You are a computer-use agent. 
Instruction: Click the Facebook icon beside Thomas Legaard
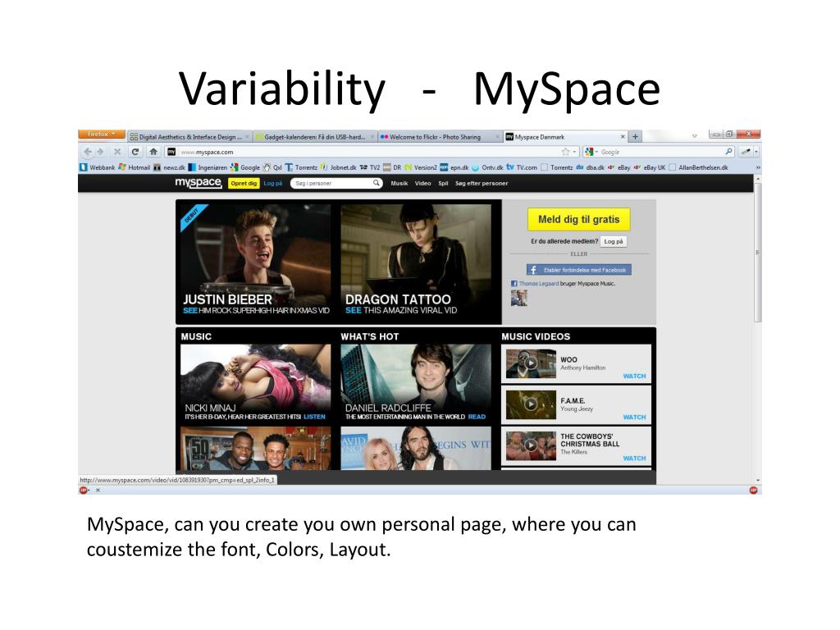(514, 284)
